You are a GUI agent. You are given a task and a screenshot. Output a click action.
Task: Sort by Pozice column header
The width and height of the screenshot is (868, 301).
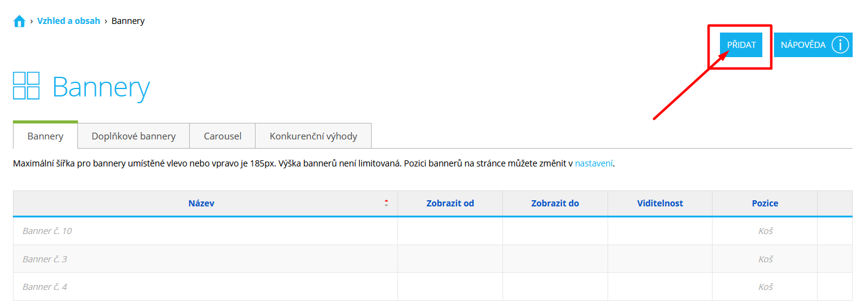pyautogui.click(x=765, y=203)
